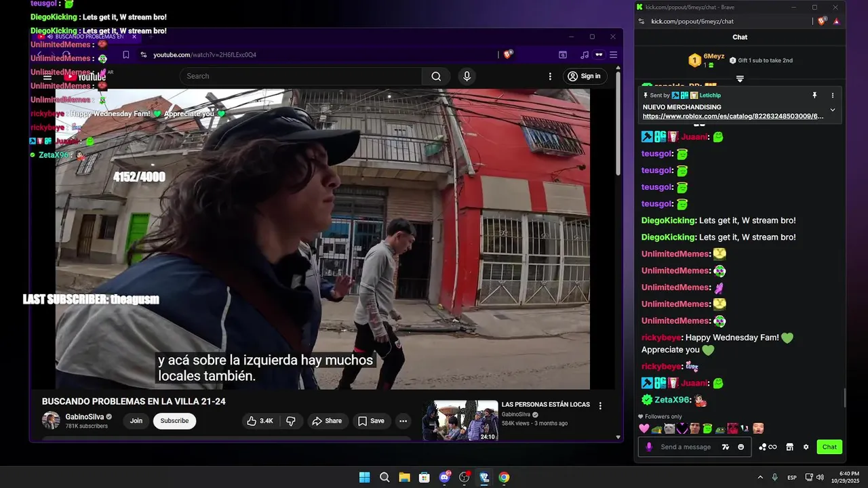Image resolution: width=868 pixels, height=488 pixels.
Task: Open Kick chat shop storefront icon
Action: (x=789, y=447)
